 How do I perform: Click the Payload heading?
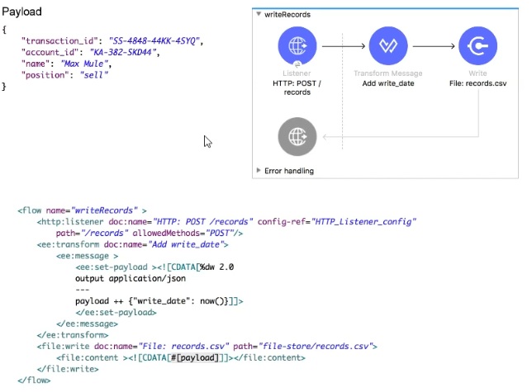tap(22, 13)
